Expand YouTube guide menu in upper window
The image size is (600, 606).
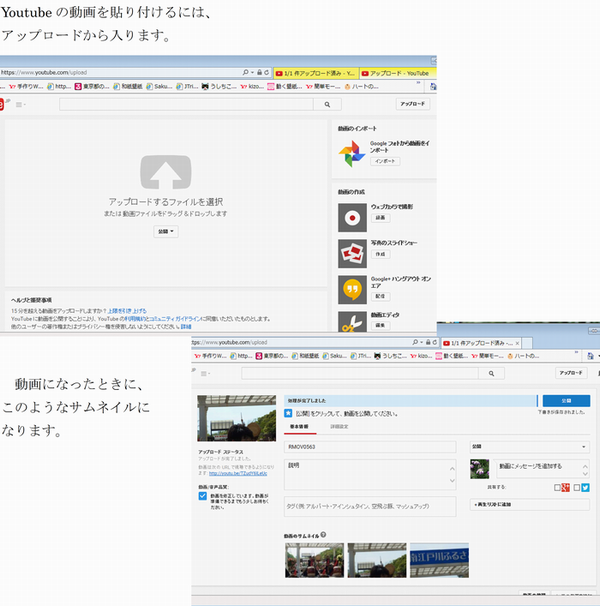pos(20,104)
